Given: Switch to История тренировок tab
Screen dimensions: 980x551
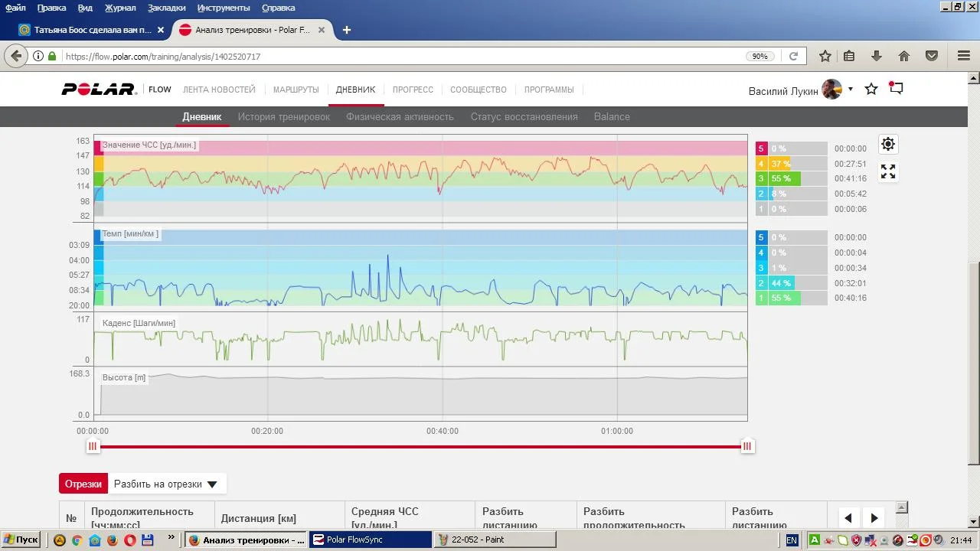Looking at the screenshot, I should tap(283, 116).
